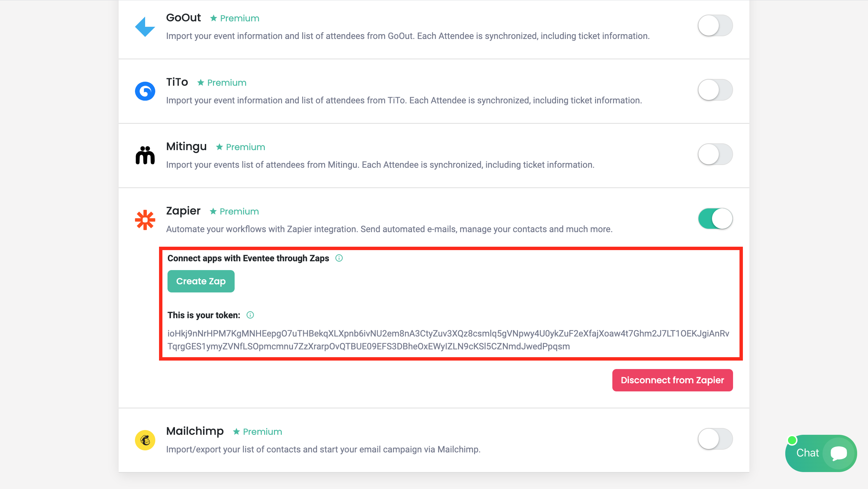The width and height of the screenshot is (868, 489).
Task: Enable the TiTo integration toggle
Action: click(715, 90)
